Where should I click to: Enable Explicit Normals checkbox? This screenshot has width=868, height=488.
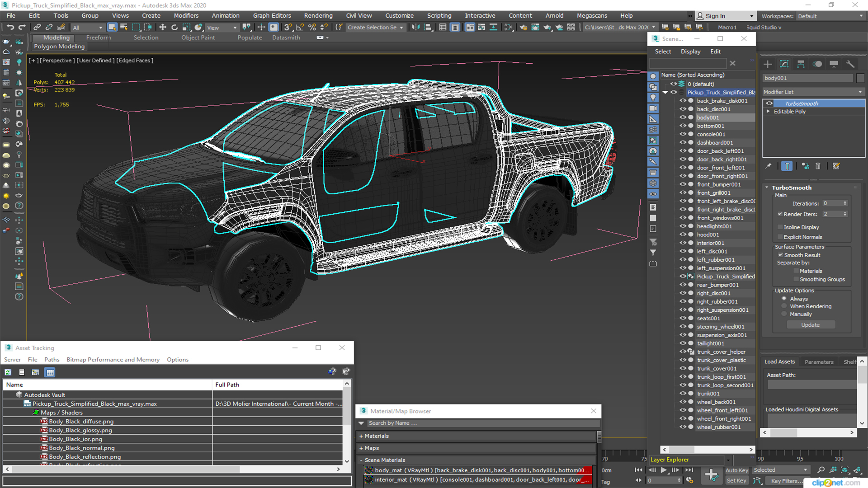[x=780, y=237]
